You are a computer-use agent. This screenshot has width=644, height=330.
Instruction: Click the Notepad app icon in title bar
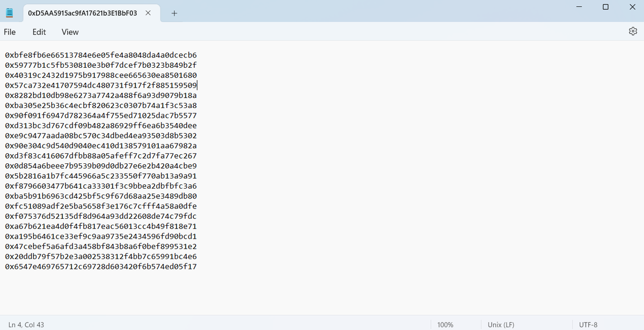(x=9, y=13)
